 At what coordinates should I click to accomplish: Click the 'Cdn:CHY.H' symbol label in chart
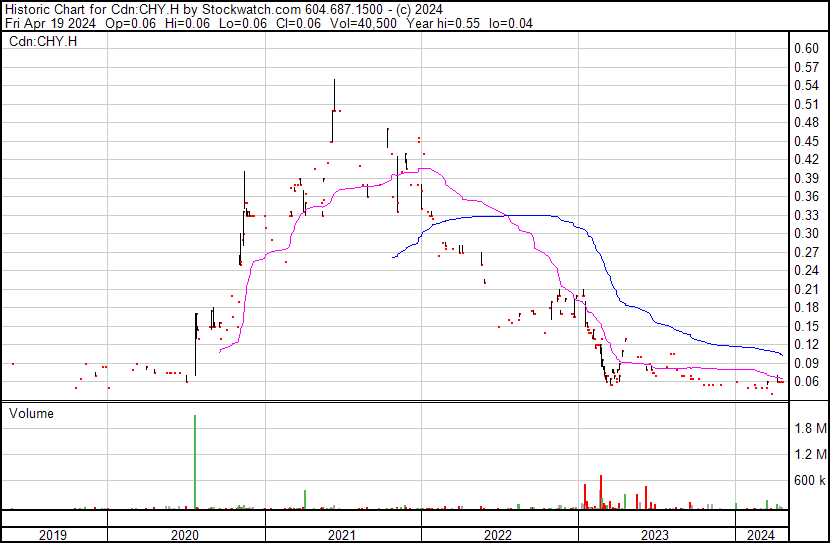tap(43, 41)
